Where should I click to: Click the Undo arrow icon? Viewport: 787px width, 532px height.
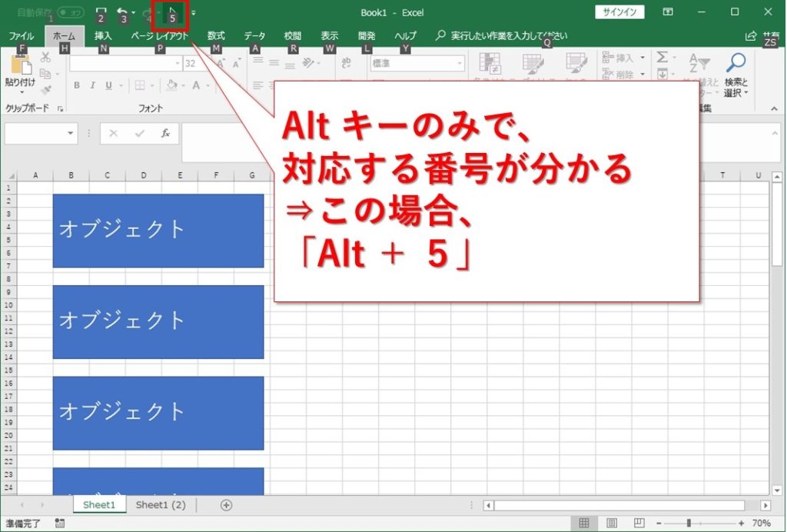[x=121, y=12]
